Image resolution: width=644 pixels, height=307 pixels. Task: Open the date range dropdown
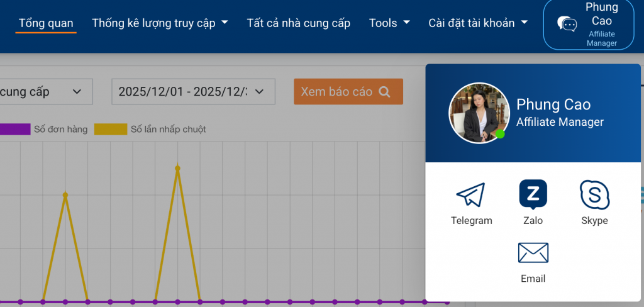[193, 92]
